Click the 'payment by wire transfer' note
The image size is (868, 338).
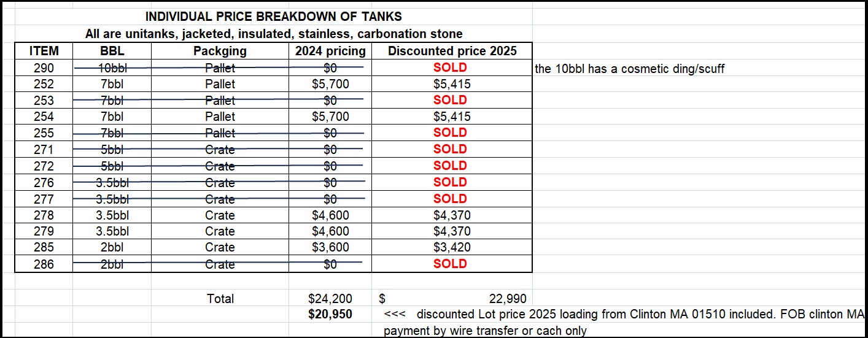485,331
